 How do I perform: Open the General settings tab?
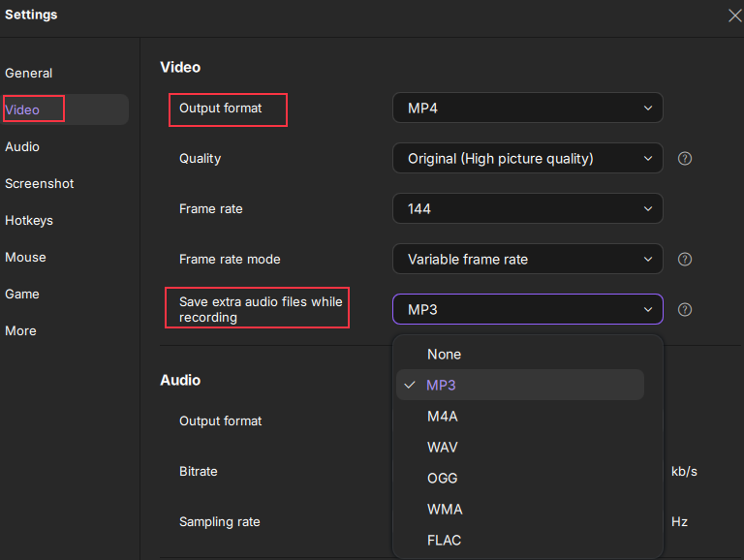(29, 73)
